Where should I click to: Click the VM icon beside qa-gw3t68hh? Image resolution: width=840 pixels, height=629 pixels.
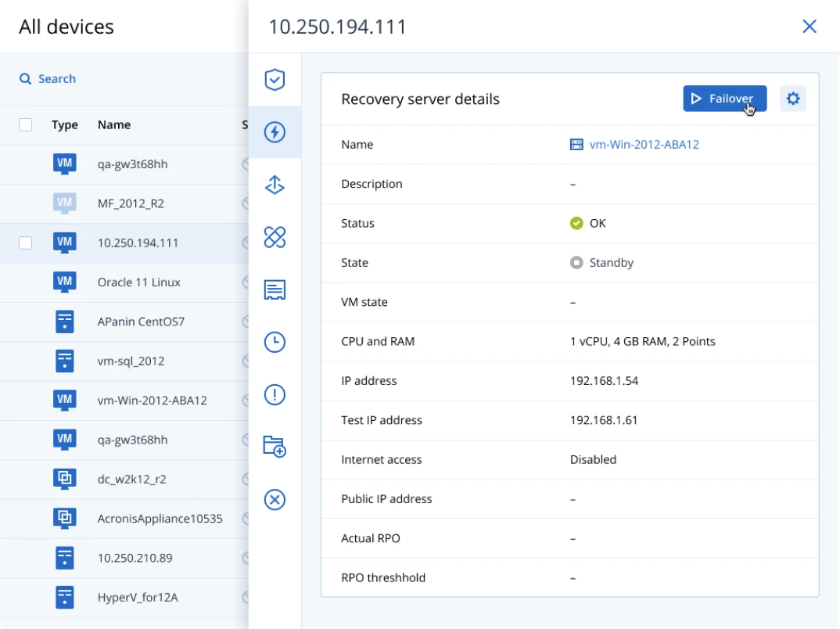coord(65,164)
